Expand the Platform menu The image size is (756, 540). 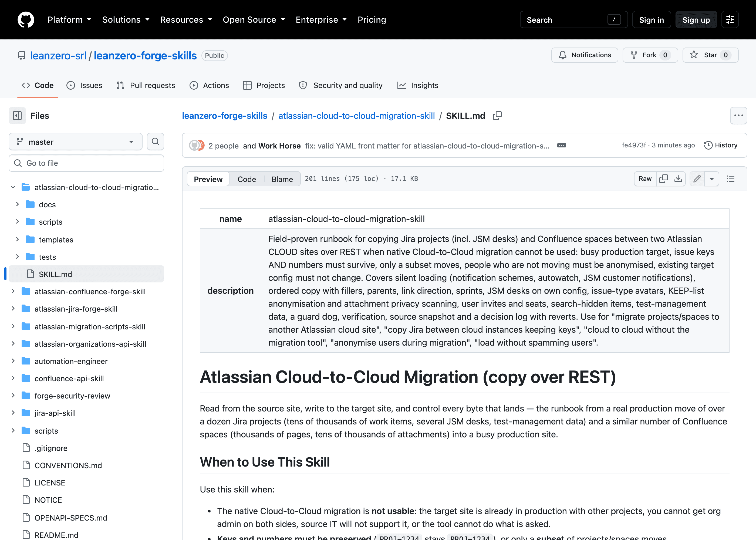69,20
